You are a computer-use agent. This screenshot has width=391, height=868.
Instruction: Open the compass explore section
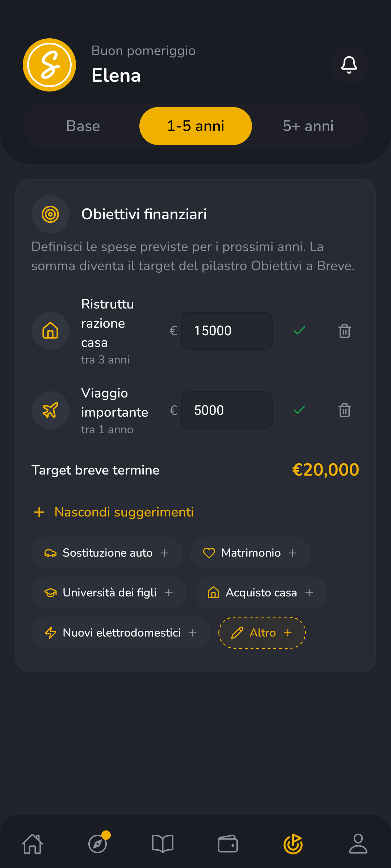[98, 844]
